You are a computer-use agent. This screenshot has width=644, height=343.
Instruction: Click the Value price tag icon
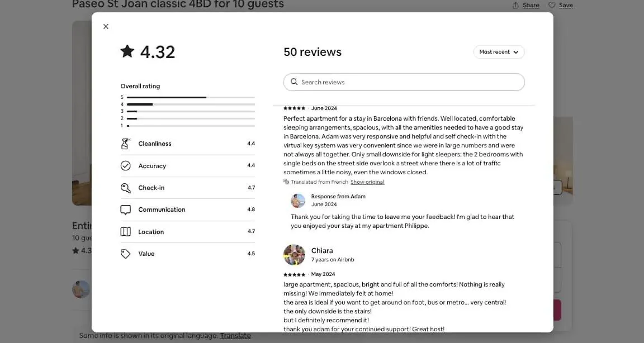pyautogui.click(x=125, y=254)
